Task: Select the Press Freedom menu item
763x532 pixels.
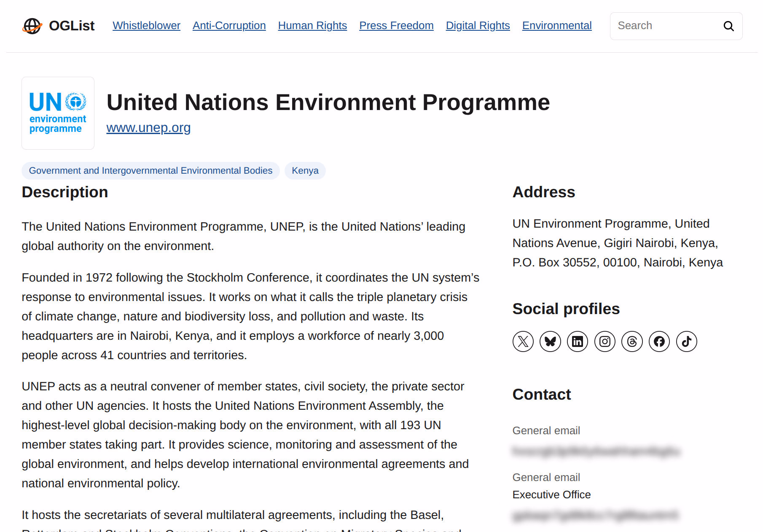Action: (x=396, y=26)
